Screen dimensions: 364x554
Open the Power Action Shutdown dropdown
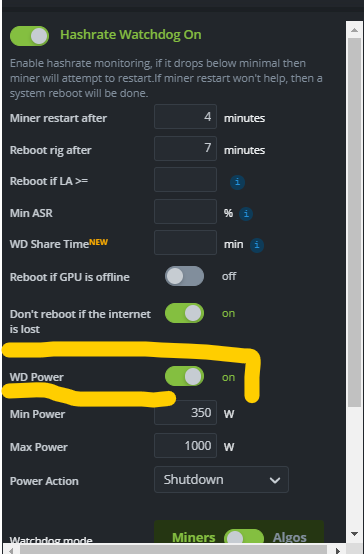tap(221, 479)
